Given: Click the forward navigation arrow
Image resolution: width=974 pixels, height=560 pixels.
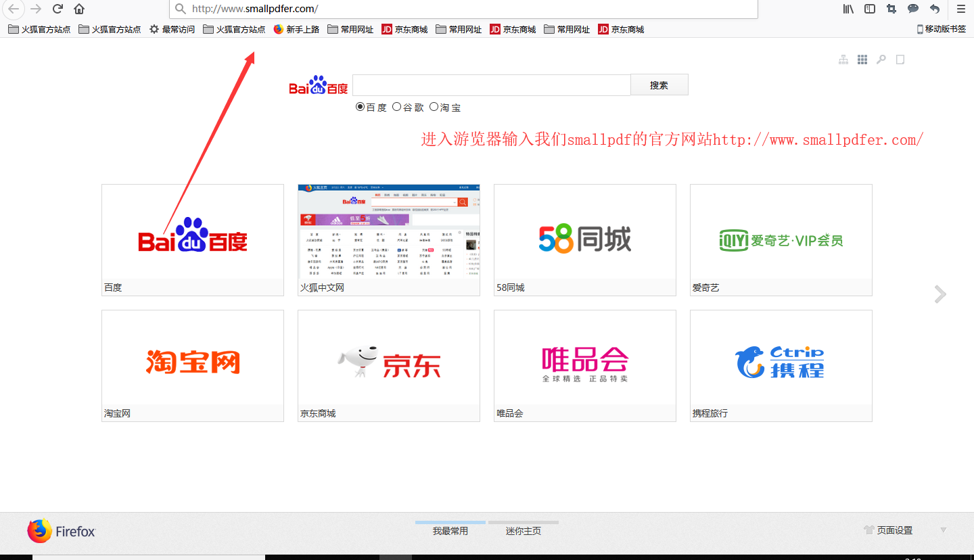Looking at the screenshot, I should click(36, 9).
